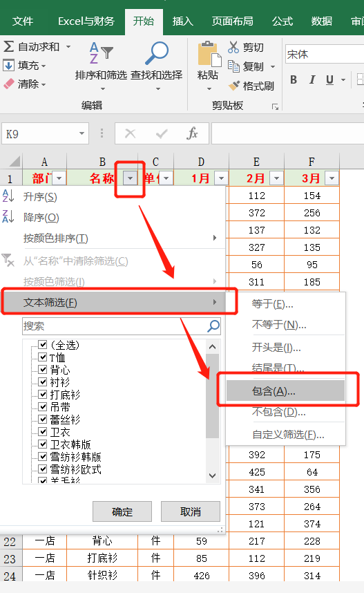The width and height of the screenshot is (364, 593).
Task: Sort descending (降序)
Action: 41,218
